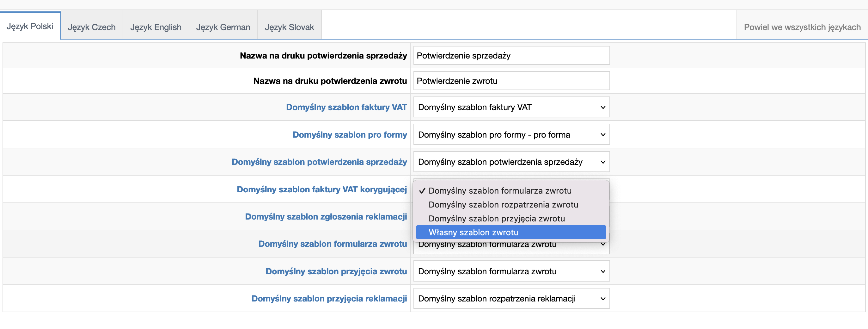Switch to Język German tab
Viewport: 868px width, 329px height.
click(223, 27)
